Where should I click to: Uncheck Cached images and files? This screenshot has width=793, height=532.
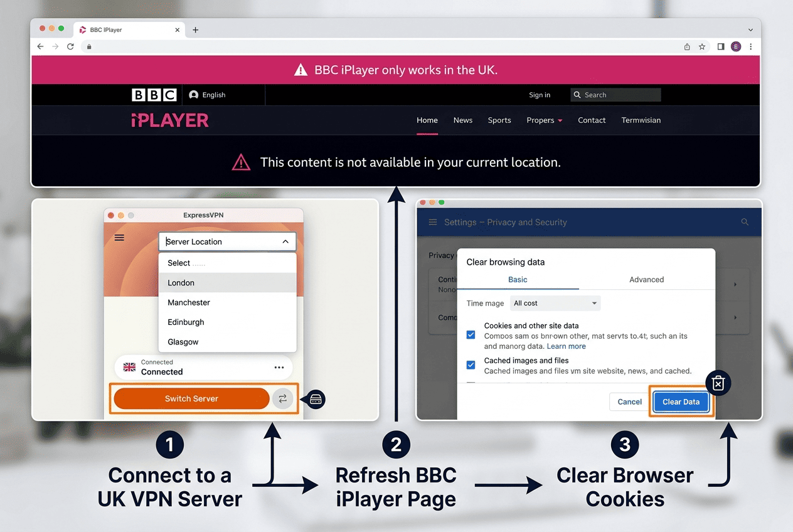coord(471,364)
